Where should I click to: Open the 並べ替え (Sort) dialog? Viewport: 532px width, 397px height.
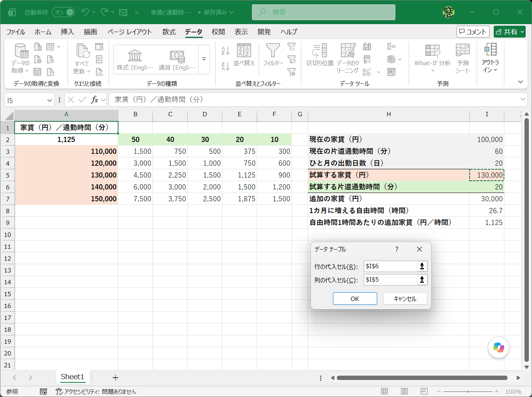click(x=244, y=55)
